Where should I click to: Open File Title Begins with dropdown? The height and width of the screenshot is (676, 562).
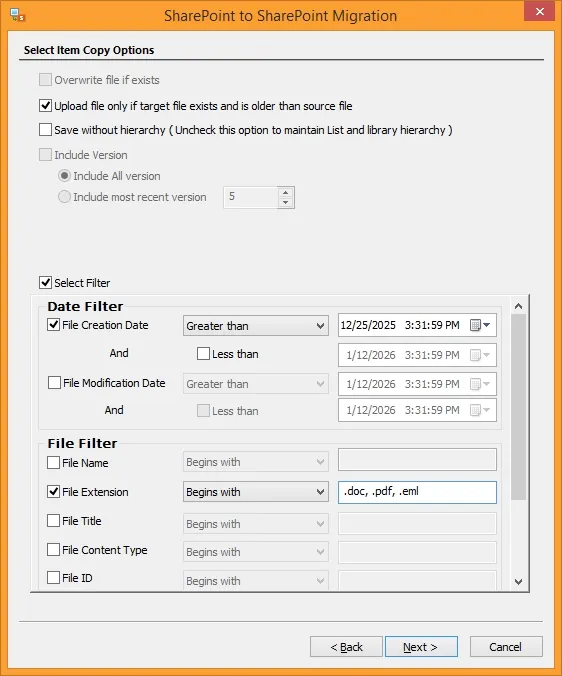click(256, 524)
